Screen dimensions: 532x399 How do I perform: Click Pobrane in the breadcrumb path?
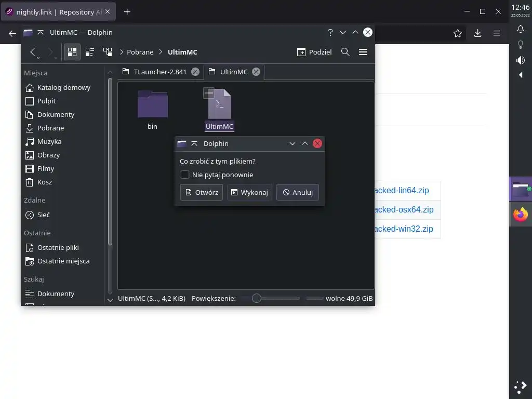coord(140,52)
